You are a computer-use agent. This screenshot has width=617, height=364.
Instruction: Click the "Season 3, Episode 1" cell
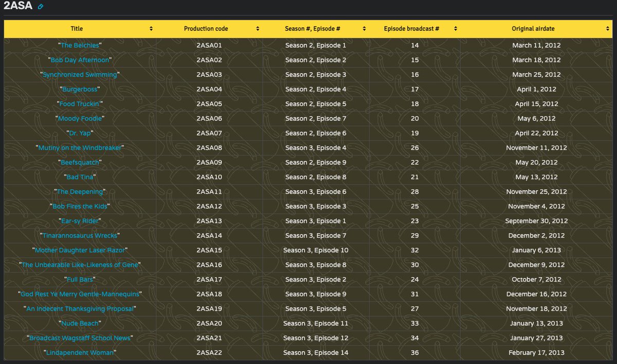316,221
